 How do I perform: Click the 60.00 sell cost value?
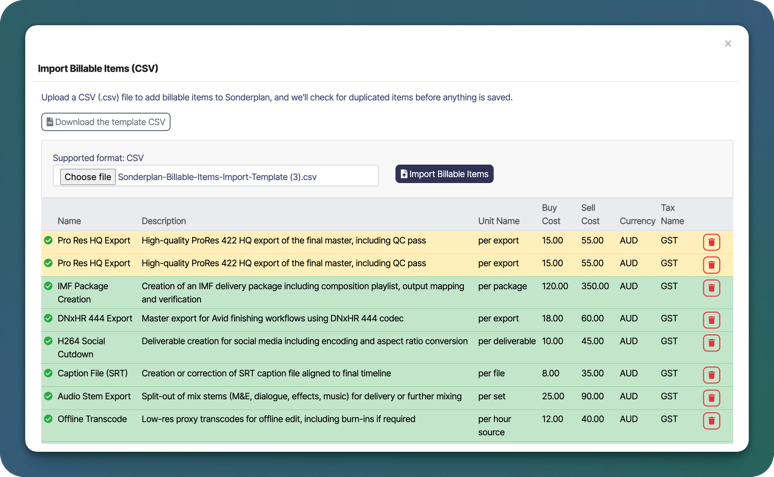point(592,318)
